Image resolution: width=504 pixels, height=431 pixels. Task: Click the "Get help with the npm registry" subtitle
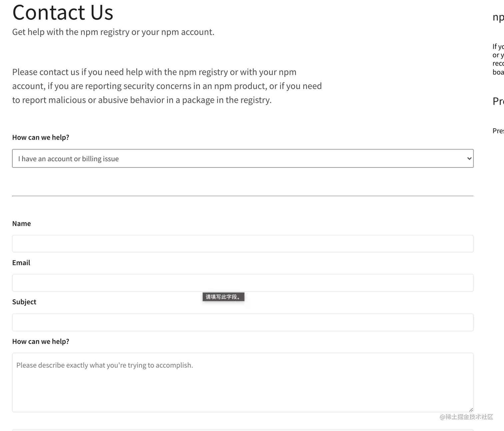pyautogui.click(x=113, y=32)
